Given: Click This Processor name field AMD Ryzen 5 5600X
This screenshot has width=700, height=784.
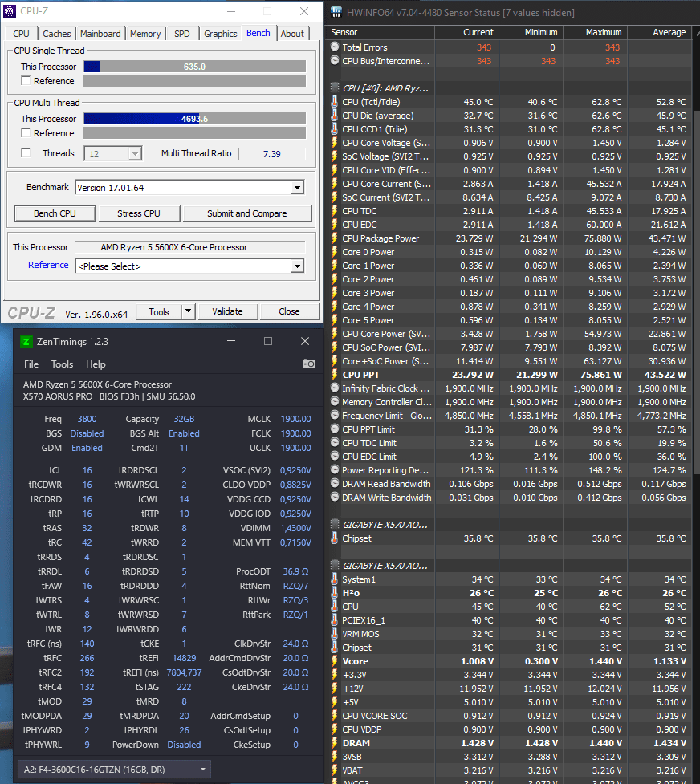Looking at the screenshot, I should point(189,247).
